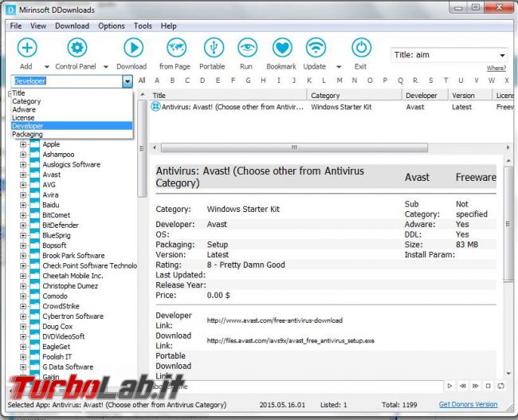518x420 pixels.
Task: Filter by All in alphabet bar
Action: pos(142,80)
